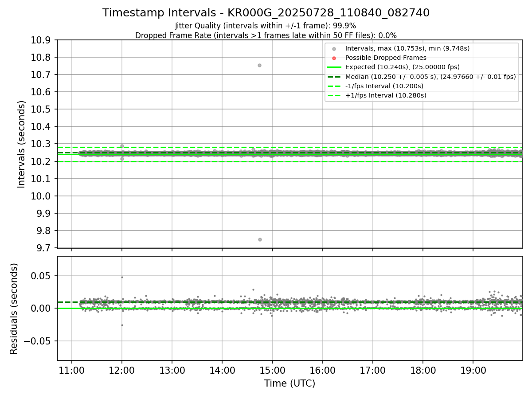
Task: Select legend entry 'Possible Dropped Frames'
Action: coord(386,58)
